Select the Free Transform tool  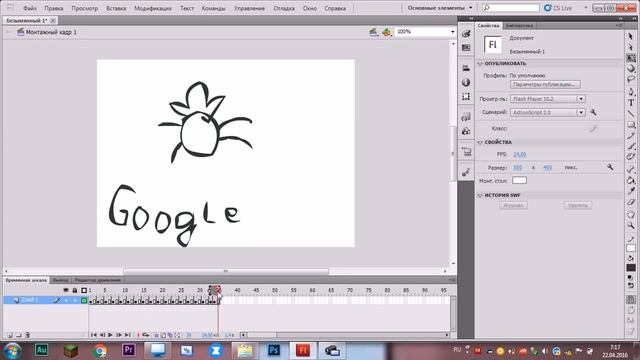(x=631, y=58)
